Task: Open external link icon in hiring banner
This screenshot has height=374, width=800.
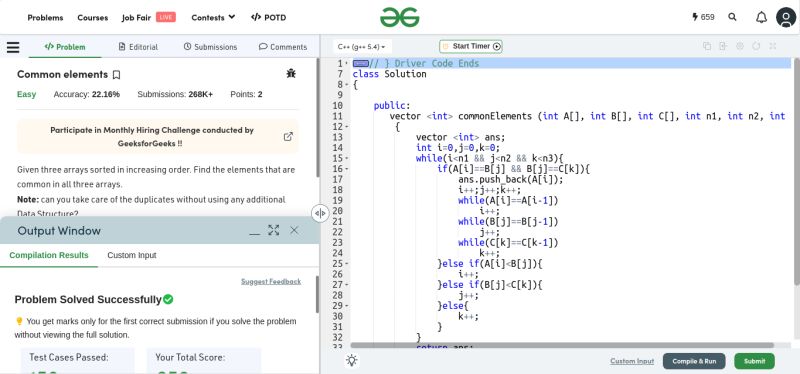Action: [288, 137]
